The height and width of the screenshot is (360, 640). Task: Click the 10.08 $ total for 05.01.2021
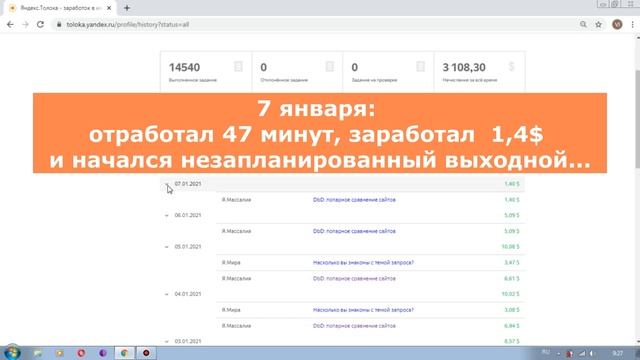tap(511, 247)
